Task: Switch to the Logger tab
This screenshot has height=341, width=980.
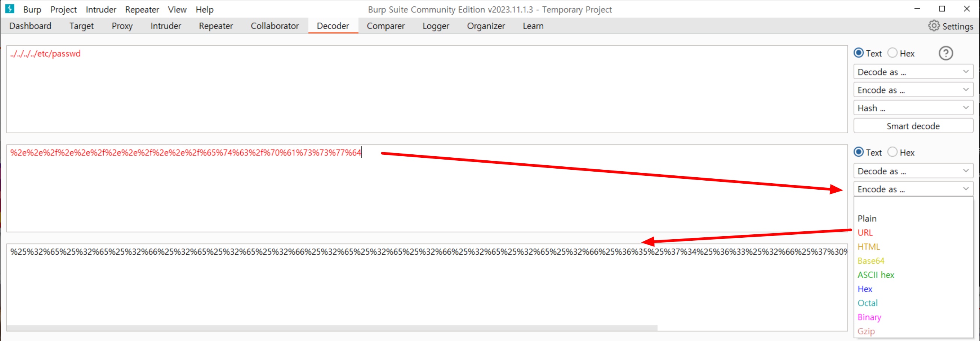Action: tap(436, 26)
